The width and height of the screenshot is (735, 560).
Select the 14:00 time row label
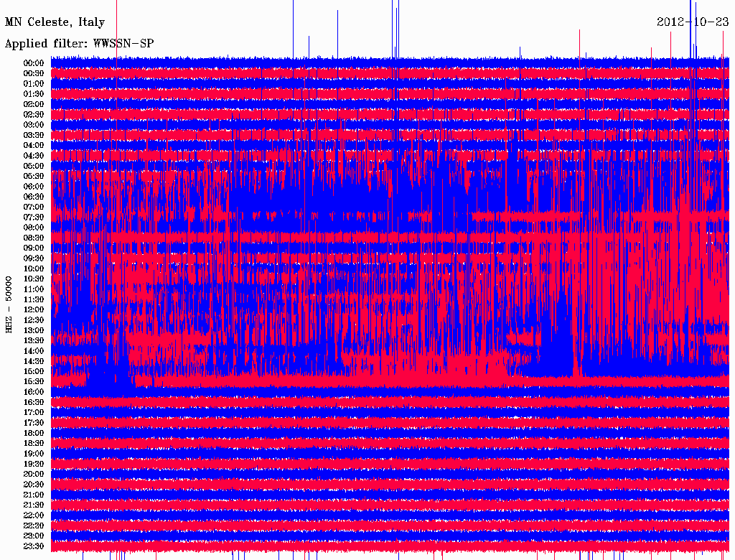click(x=34, y=351)
